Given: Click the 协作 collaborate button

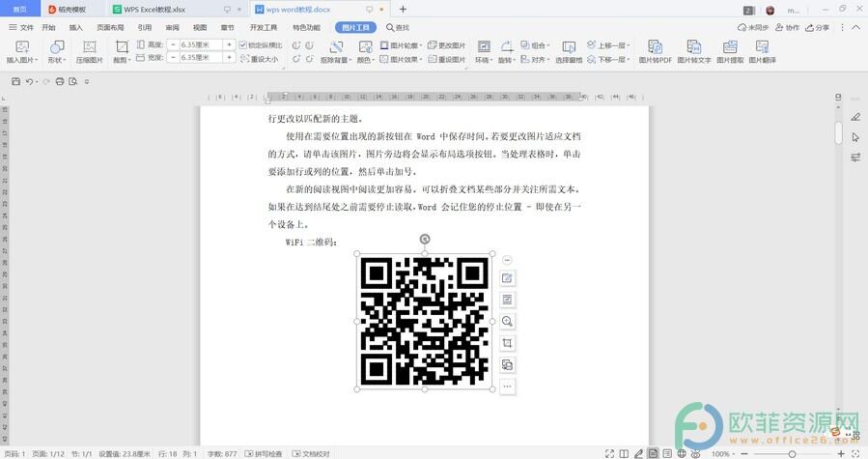Looking at the screenshot, I should pos(787,27).
